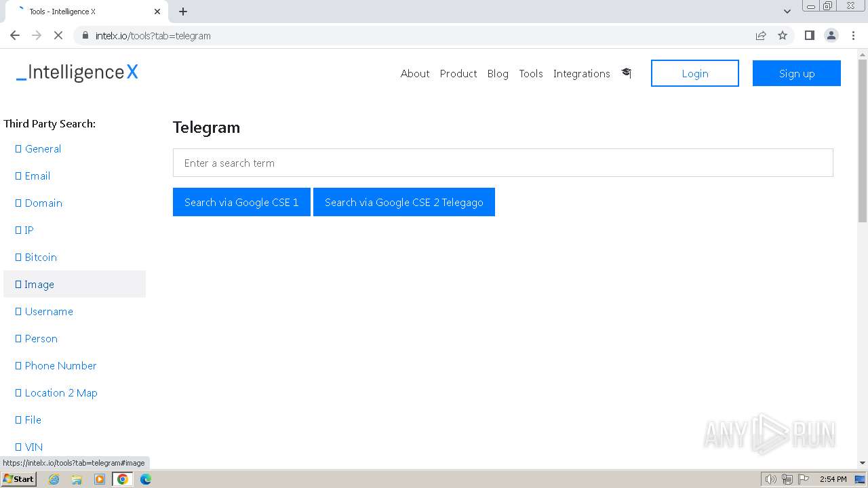Click the Sign up button
868x488 pixels.
pos(797,73)
